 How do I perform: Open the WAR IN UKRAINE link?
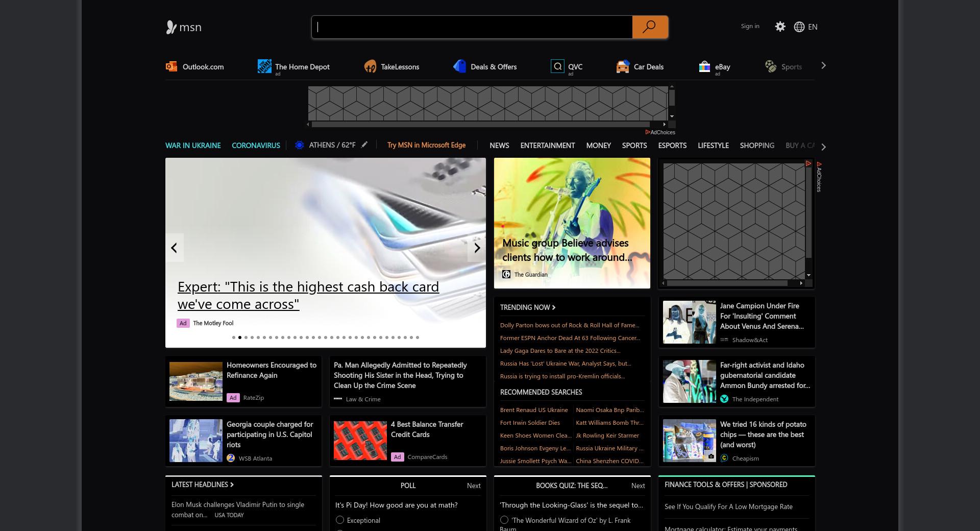coord(193,146)
